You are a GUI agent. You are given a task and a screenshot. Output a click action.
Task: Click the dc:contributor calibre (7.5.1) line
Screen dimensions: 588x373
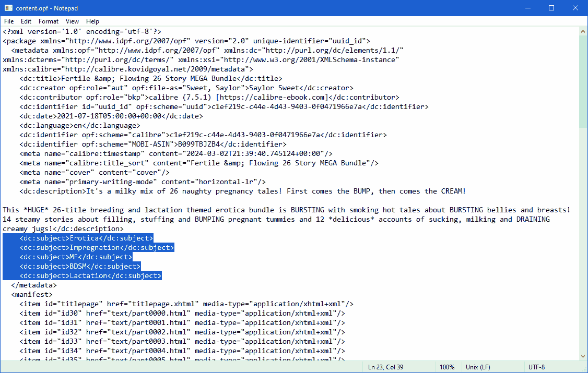click(209, 98)
